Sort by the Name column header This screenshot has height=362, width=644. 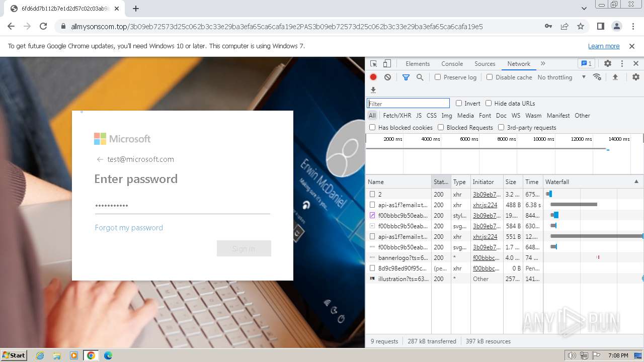tap(398, 182)
